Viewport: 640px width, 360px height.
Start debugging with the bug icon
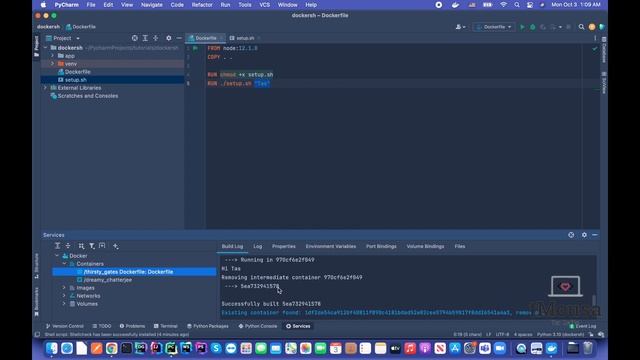pos(533,27)
